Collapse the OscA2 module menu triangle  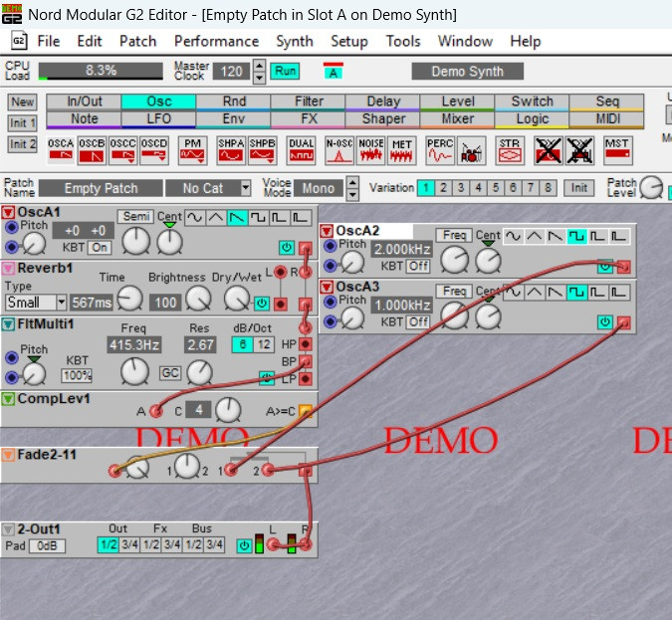point(327,231)
